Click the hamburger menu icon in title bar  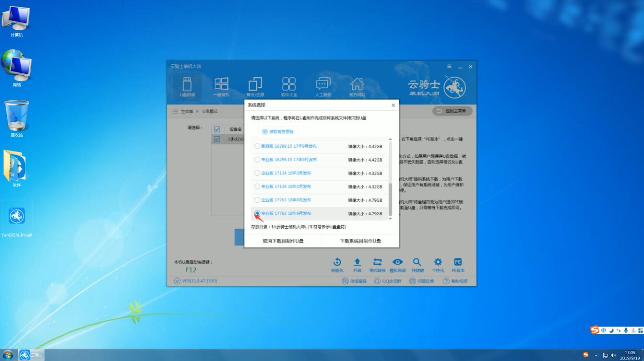(449, 67)
